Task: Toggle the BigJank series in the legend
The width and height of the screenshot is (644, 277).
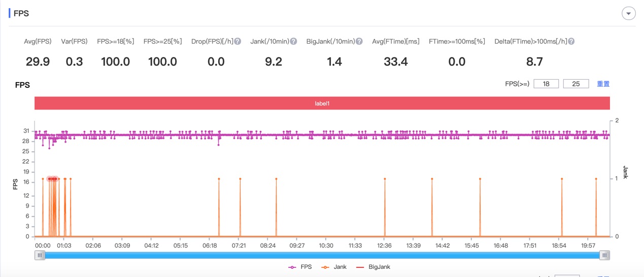Action: click(373, 267)
